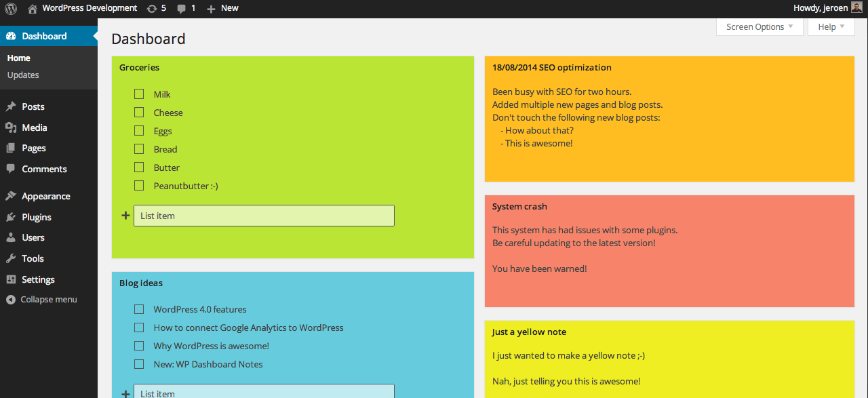Open the updates icon showing 5

pos(152,9)
